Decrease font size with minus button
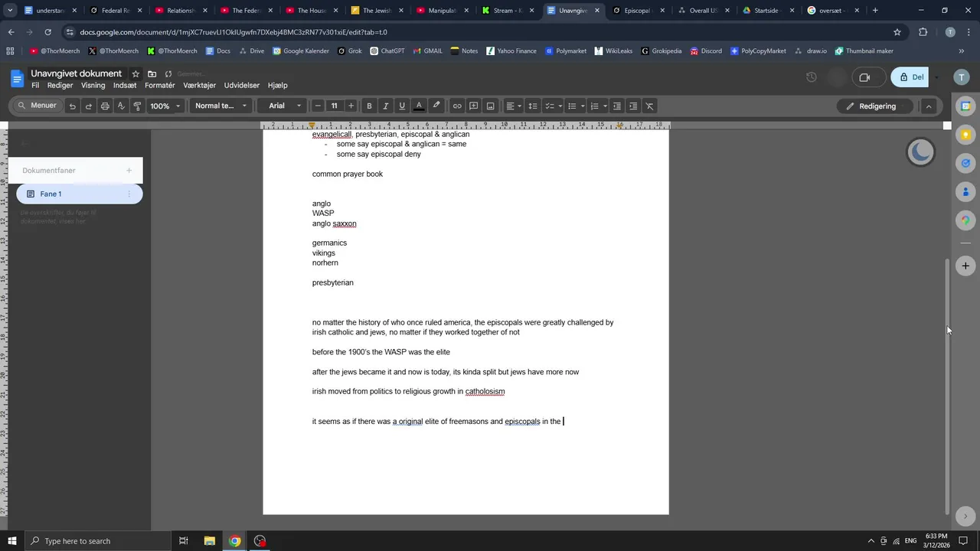The height and width of the screenshot is (551, 980). [x=318, y=106]
